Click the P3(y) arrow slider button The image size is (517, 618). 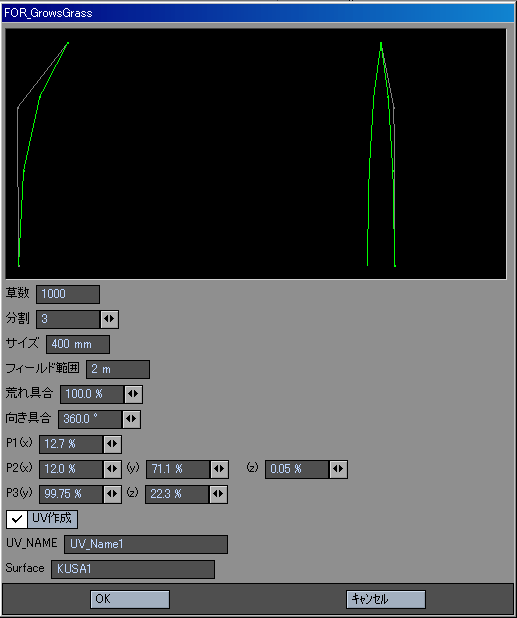[x=112, y=494]
